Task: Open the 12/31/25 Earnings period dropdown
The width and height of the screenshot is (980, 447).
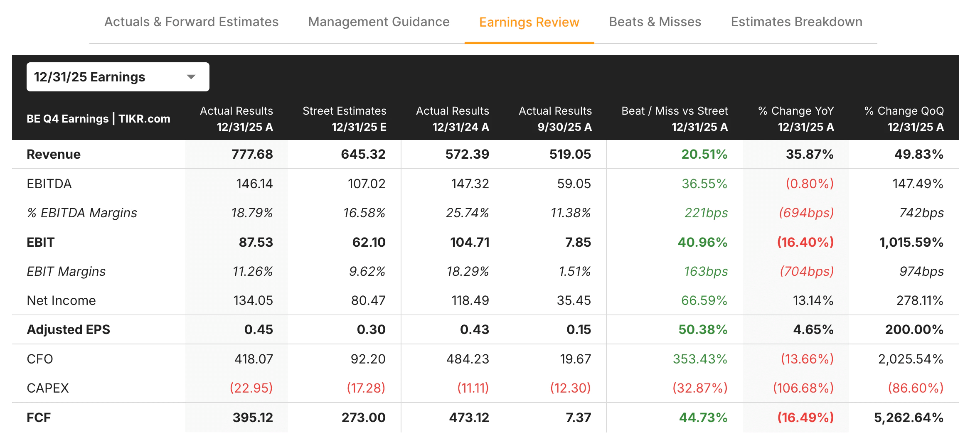Action: tap(118, 76)
